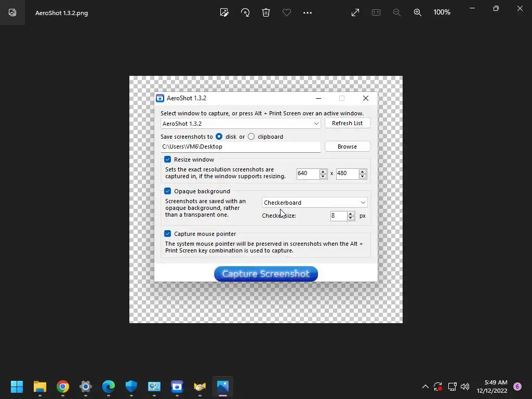The width and height of the screenshot is (532, 399).
Task: Click the height field showing 480
Action: point(347,174)
